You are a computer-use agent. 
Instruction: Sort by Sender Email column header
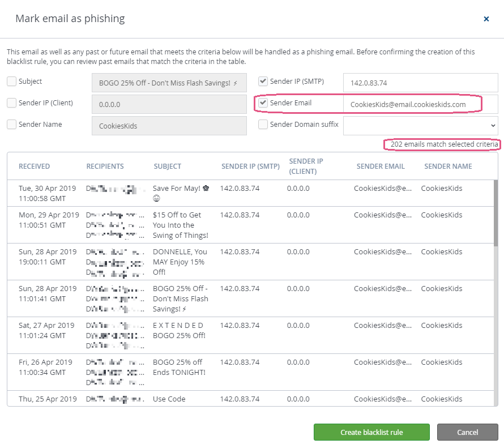pyautogui.click(x=380, y=166)
